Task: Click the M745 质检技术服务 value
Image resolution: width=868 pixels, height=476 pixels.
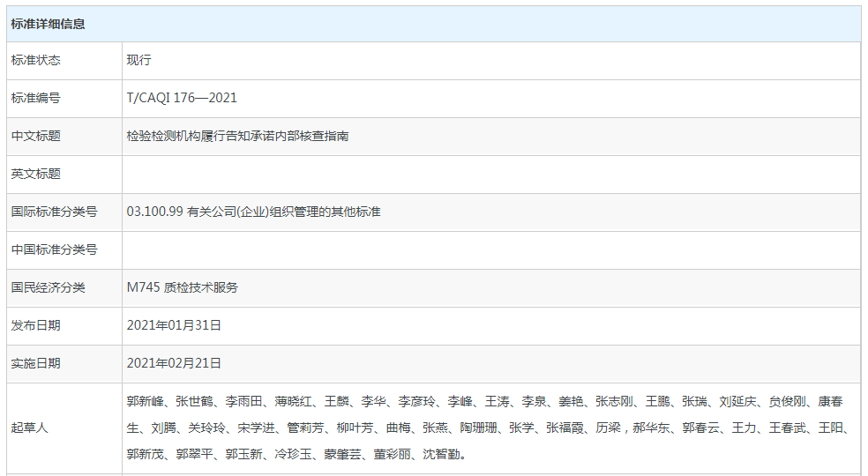Action: 182,288
